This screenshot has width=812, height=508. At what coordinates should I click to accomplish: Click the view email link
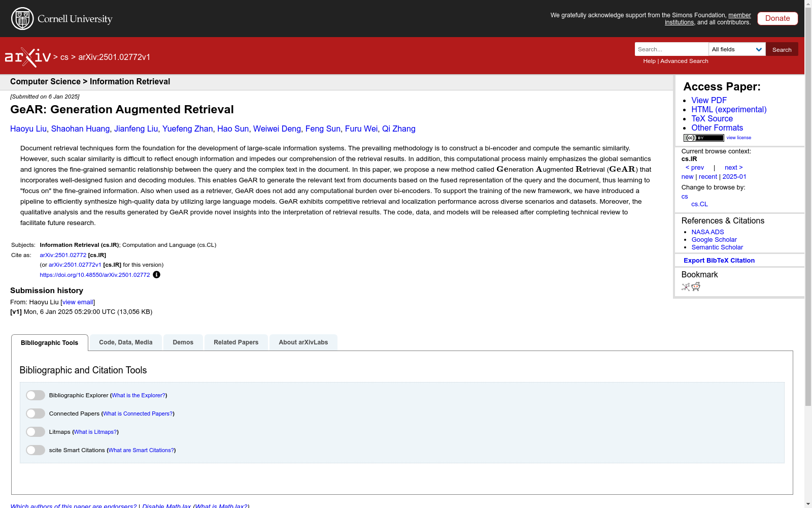tap(78, 302)
